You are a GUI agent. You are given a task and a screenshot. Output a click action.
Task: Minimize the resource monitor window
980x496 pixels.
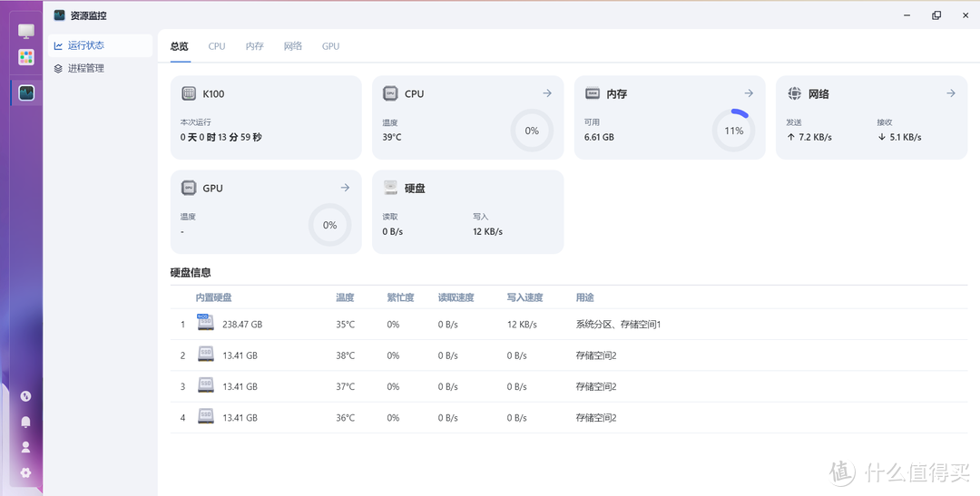click(906, 15)
